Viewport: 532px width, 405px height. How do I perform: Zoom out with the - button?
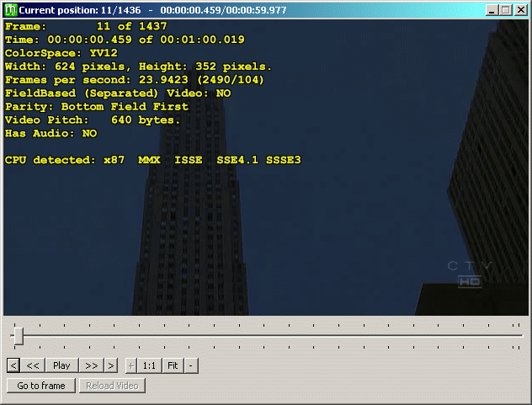[191, 365]
